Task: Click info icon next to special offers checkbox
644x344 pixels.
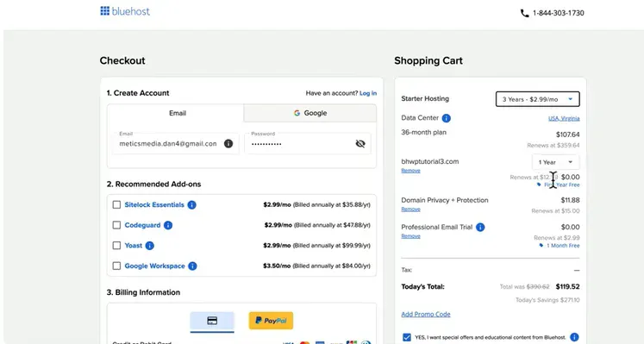Action: click(x=574, y=337)
